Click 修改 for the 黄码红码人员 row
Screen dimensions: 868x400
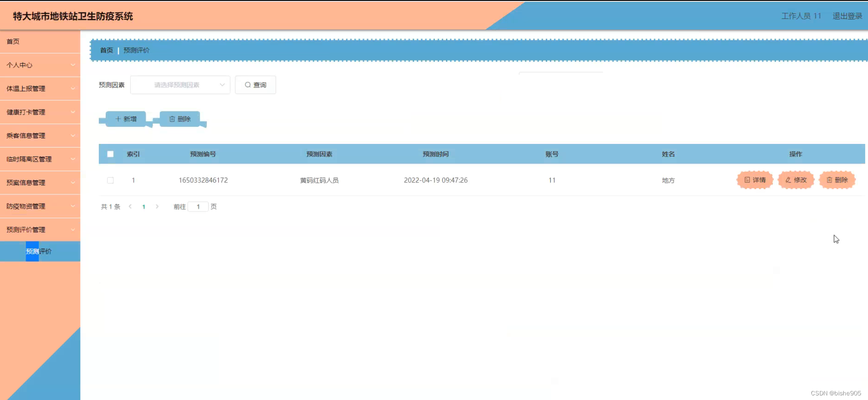(x=796, y=180)
